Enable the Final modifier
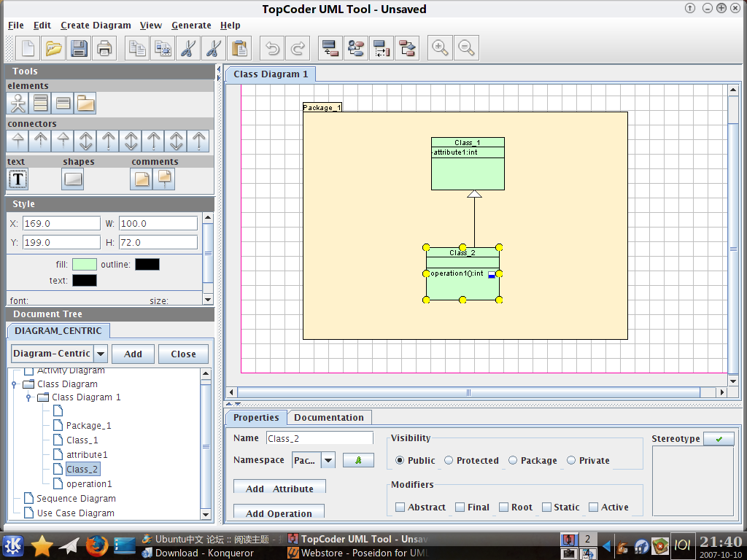The height and width of the screenshot is (560, 747). 472,507
